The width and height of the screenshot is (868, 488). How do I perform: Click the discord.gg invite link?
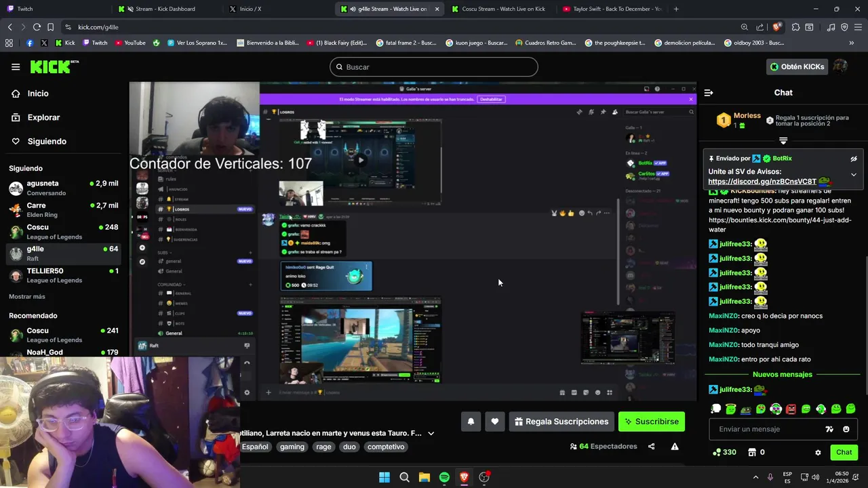click(x=762, y=182)
